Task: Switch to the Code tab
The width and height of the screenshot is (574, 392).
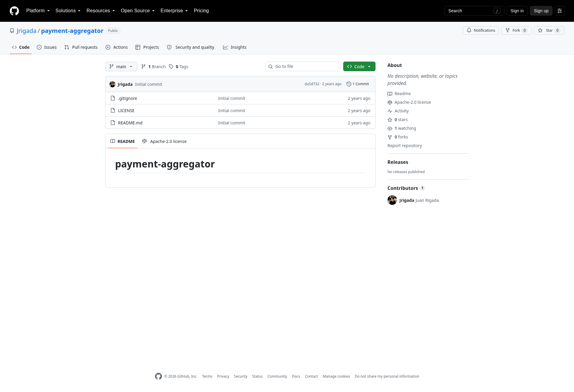Action: click(21, 47)
